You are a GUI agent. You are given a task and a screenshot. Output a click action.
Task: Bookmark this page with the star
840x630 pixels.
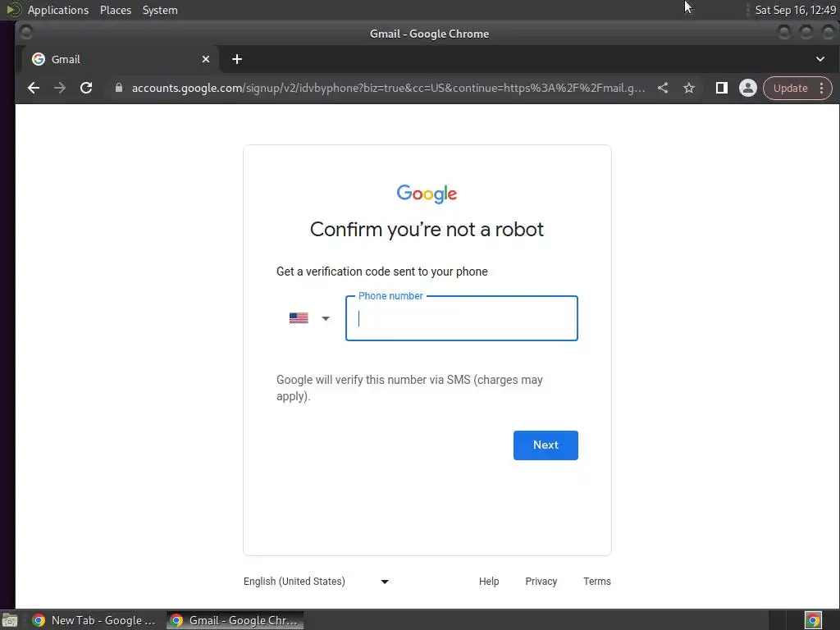point(689,88)
